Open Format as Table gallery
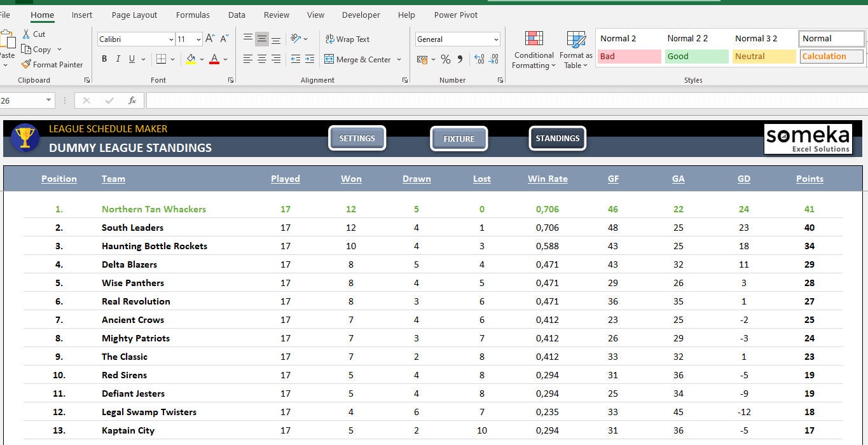Screen dimensions: 868x445 577,50
